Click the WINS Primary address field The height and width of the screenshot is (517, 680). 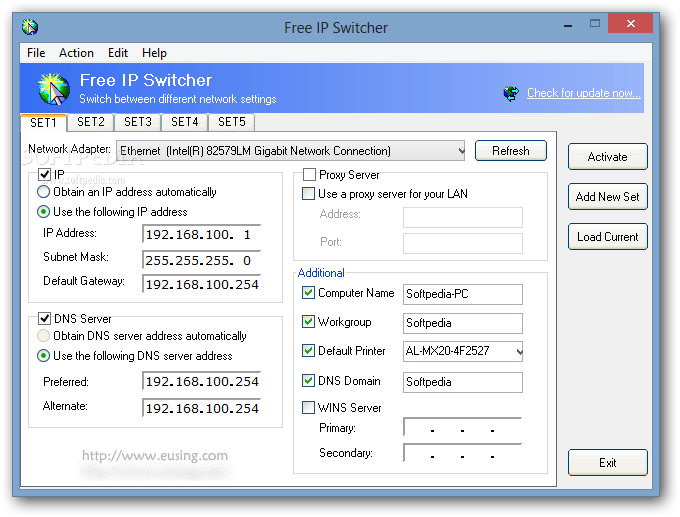click(x=463, y=428)
